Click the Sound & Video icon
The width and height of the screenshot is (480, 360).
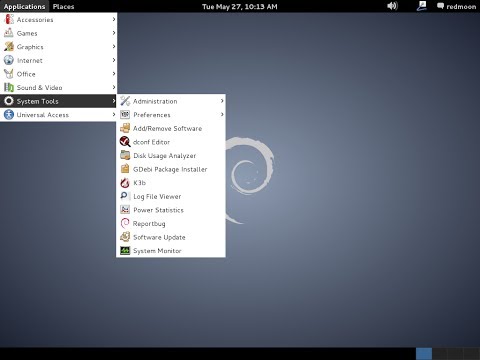click(9, 87)
